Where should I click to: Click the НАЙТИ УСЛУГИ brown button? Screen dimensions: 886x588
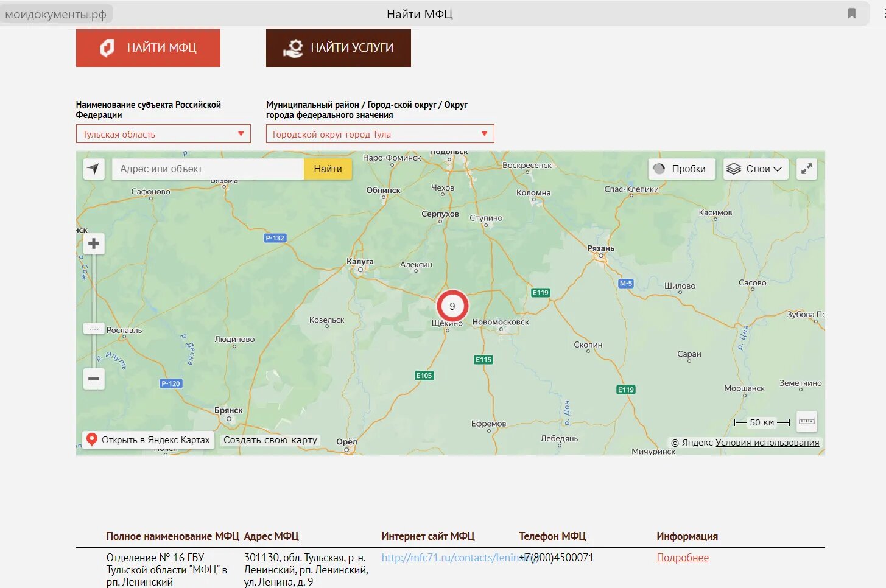[339, 47]
